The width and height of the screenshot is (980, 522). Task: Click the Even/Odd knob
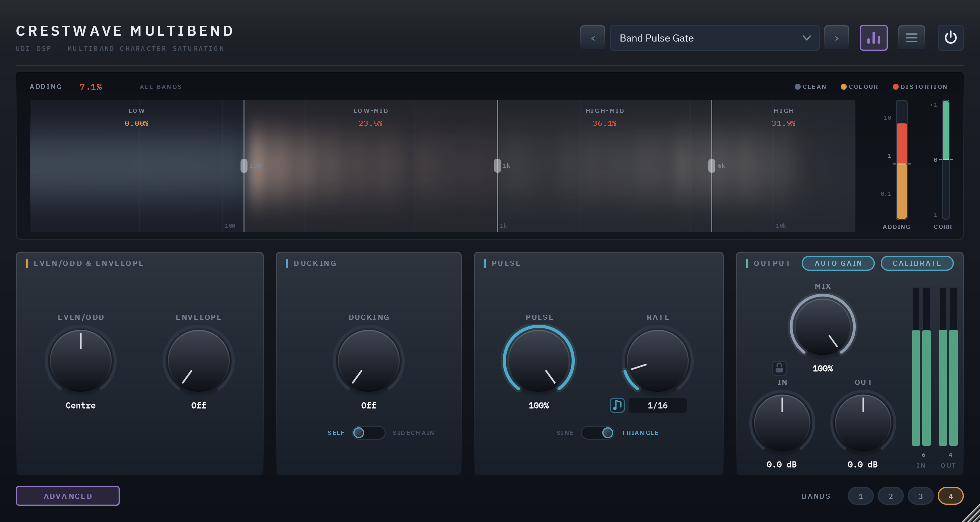tap(81, 360)
